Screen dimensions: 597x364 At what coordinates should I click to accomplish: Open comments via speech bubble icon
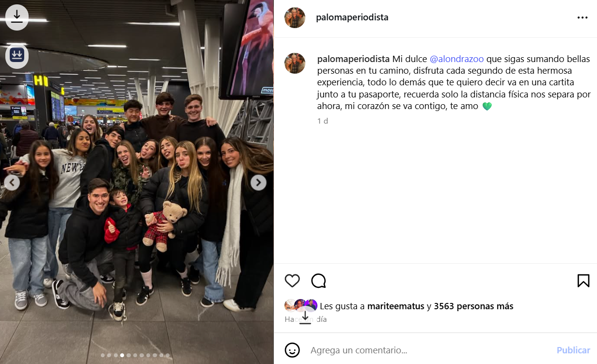point(318,281)
